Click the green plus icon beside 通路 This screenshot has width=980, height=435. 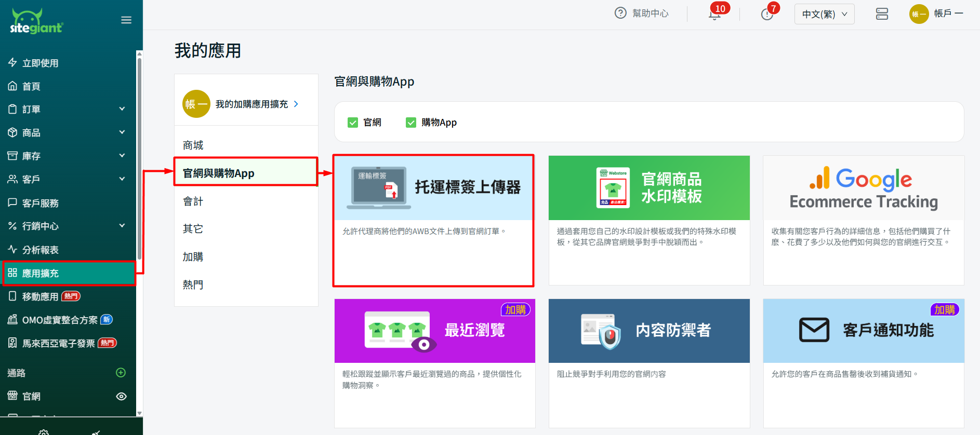[x=121, y=373]
